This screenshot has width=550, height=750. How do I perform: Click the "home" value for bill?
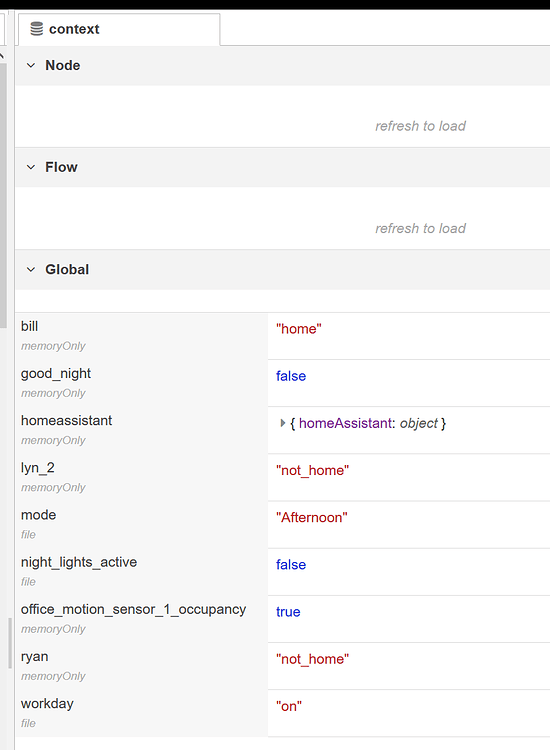(298, 329)
